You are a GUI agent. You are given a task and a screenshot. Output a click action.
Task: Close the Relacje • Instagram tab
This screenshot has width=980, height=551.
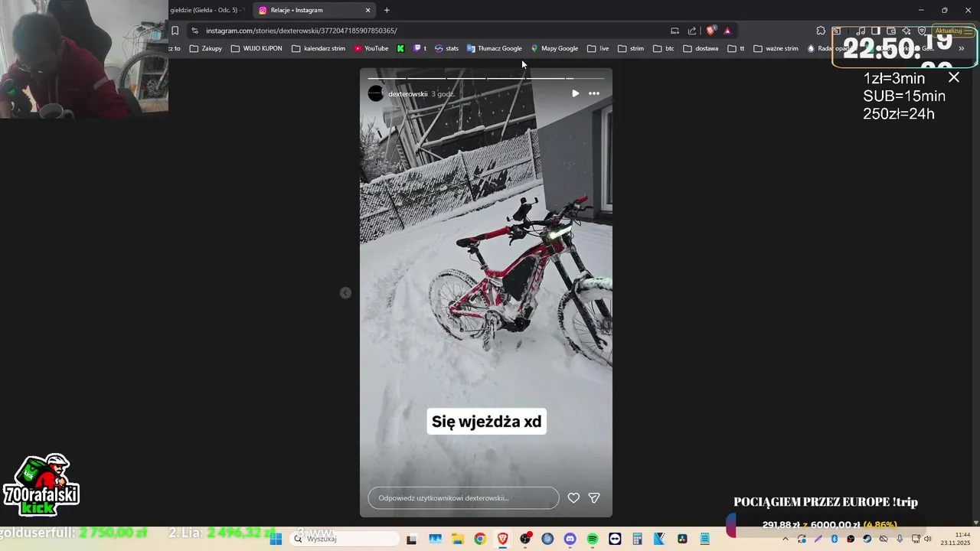pyautogui.click(x=367, y=10)
